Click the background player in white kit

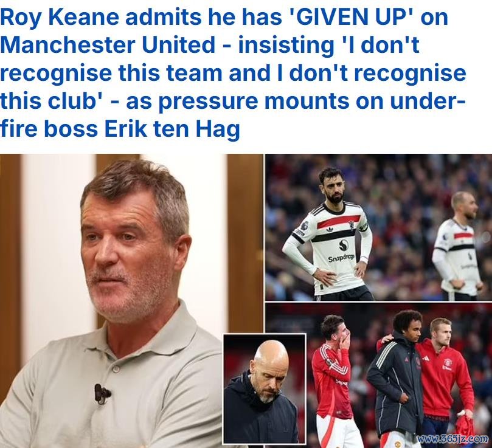(458, 246)
